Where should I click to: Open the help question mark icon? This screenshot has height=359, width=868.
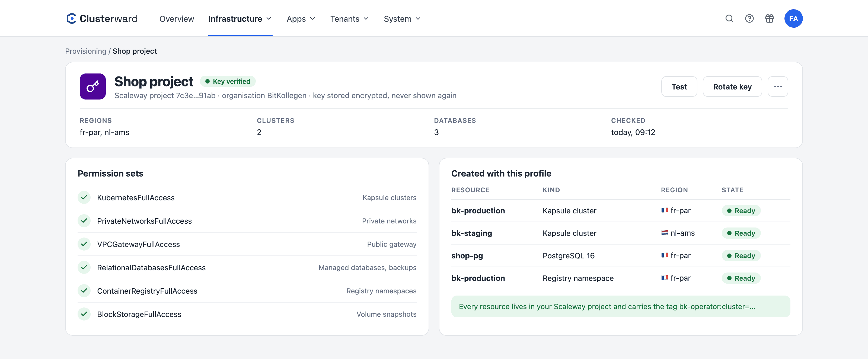[x=749, y=18]
